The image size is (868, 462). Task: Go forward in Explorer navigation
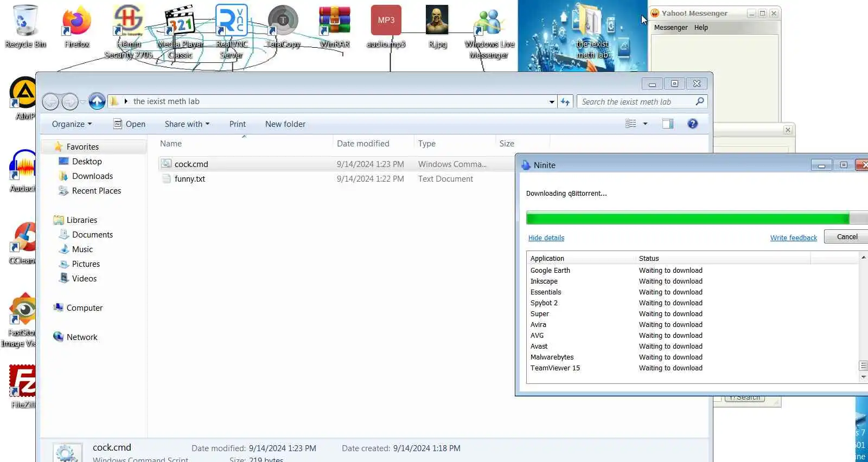(x=69, y=101)
